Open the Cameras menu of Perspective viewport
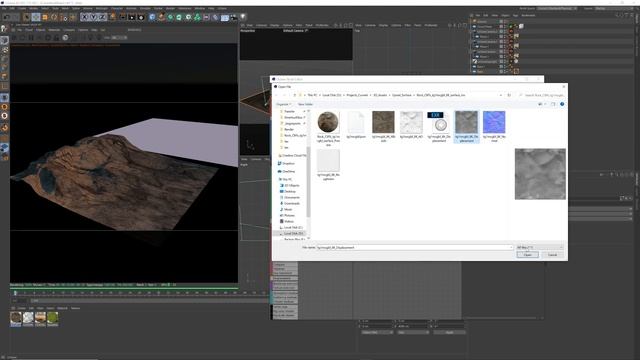Screen dimensions: 640x360 (x=261, y=25)
